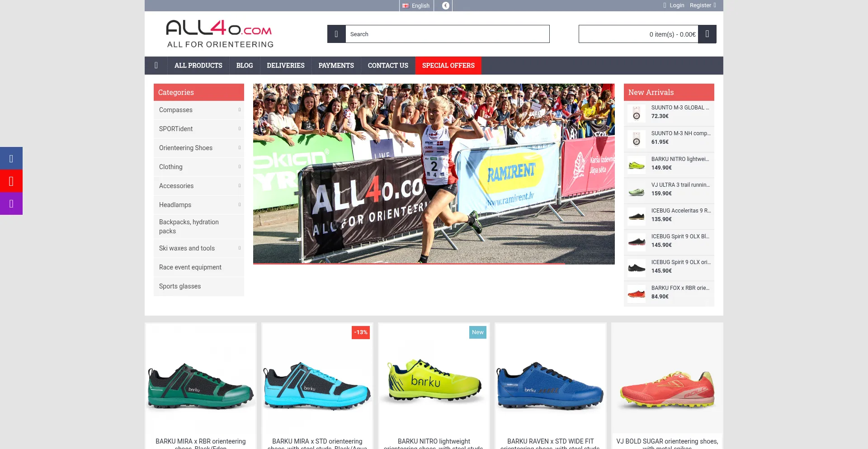The height and width of the screenshot is (449, 868).
Task: Expand the Accessories category arrow
Action: pos(240,186)
